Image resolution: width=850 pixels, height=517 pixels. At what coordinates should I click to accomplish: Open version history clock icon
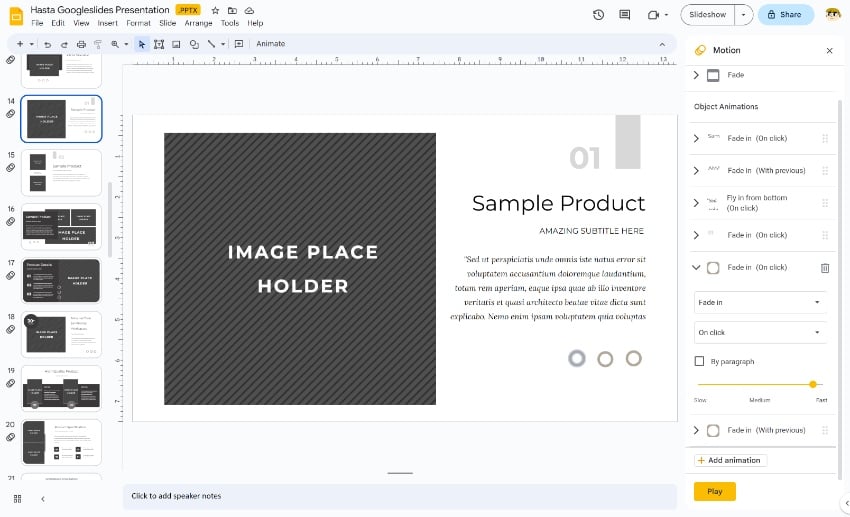point(598,15)
